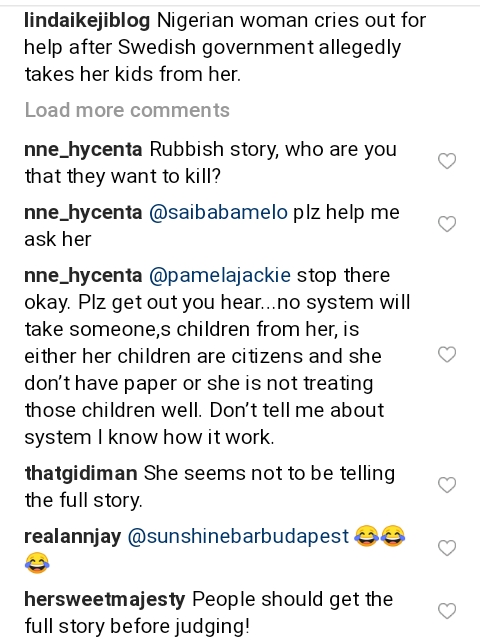
Task: Like hersweetmajesty's comment heart icon
Action: pos(447,611)
